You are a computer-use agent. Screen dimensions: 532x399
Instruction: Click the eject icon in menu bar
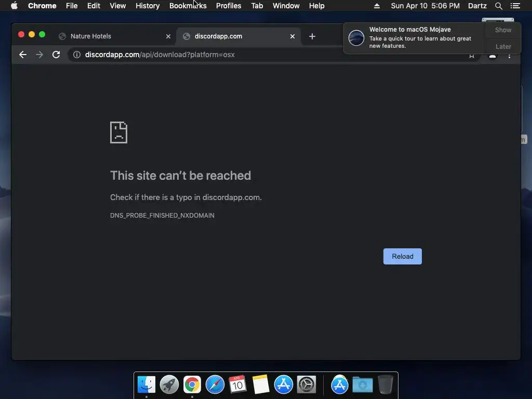[377, 6]
